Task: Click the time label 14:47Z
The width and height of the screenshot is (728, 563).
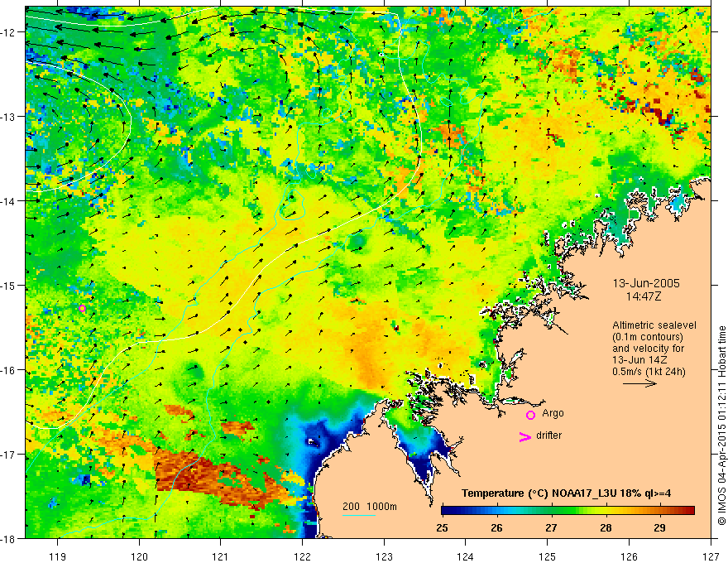Action: click(644, 296)
